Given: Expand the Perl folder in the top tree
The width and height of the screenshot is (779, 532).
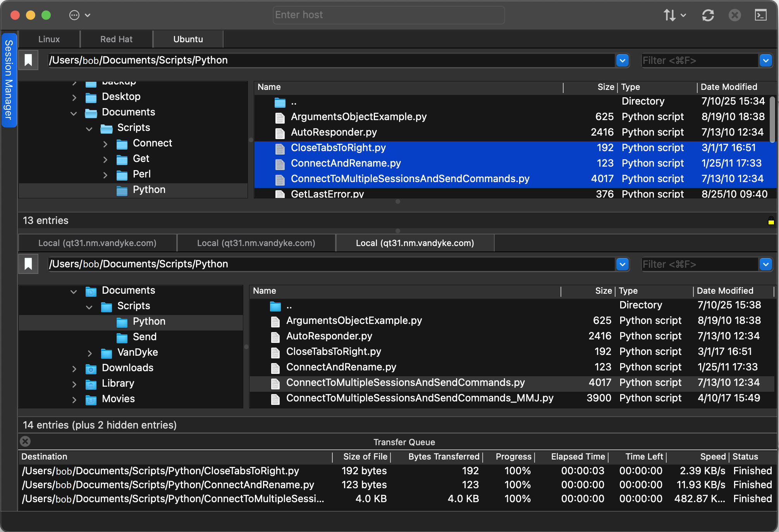Looking at the screenshot, I should coord(105,175).
